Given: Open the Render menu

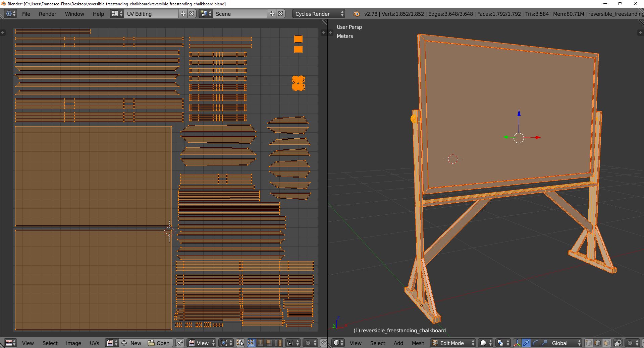Looking at the screenshot, I should [48, 14].
